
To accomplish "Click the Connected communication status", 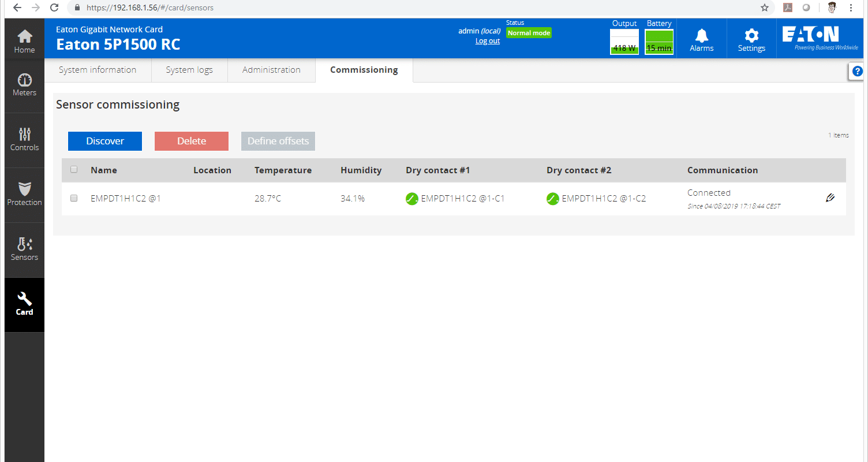I will 709,193.
